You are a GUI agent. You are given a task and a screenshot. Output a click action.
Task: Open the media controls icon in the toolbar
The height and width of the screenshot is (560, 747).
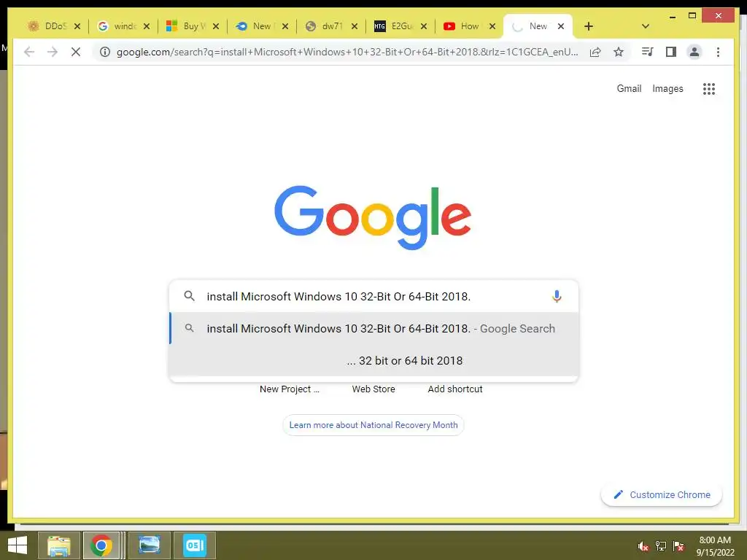point(648,52)
